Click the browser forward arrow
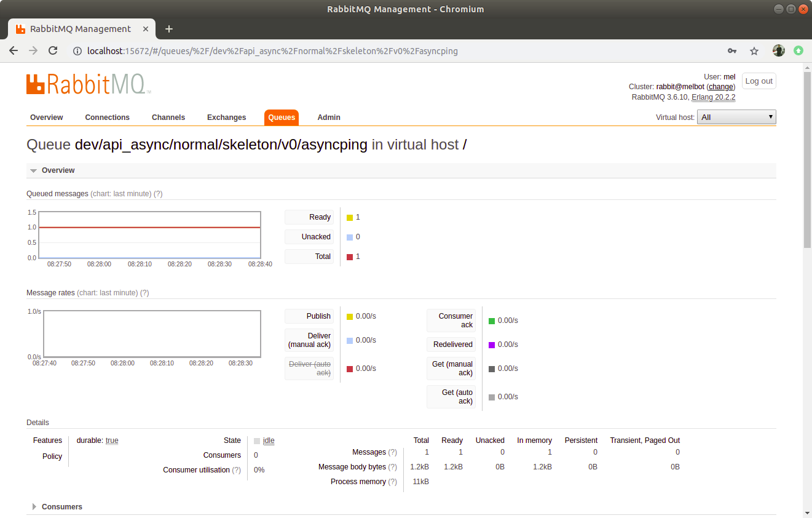Screen dimensions: 812x518 point(33,51)
